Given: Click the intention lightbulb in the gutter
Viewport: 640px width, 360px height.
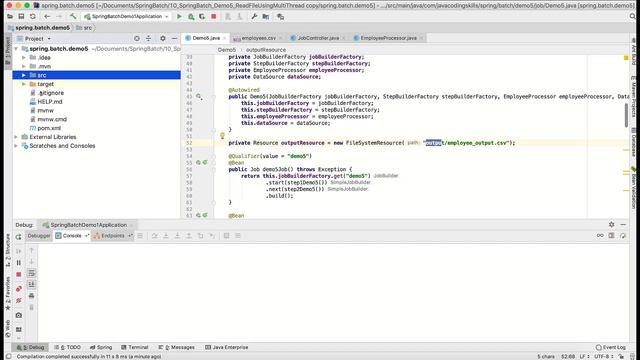Looking at the screenshot, I should pyautogui.click(x=222, y=136).
